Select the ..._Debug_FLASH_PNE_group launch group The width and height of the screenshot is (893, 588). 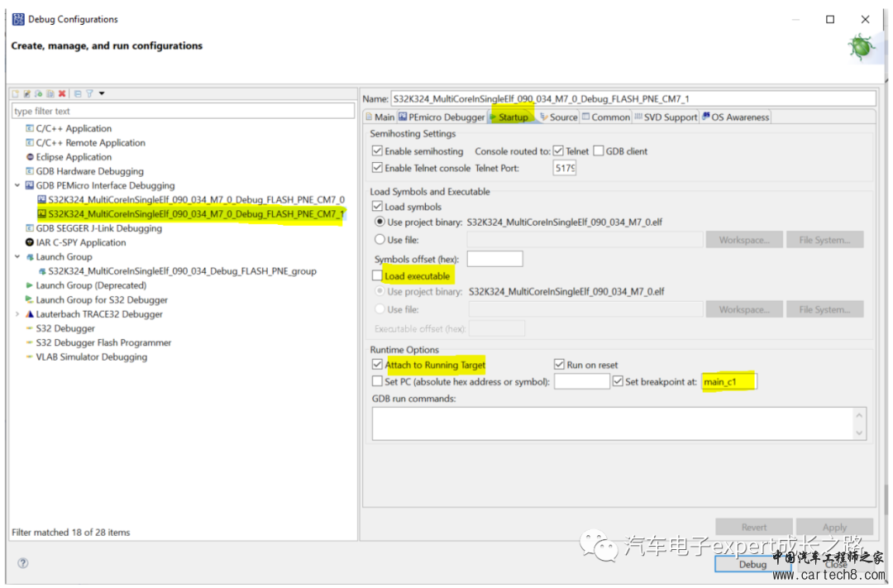tap(182, 271)
